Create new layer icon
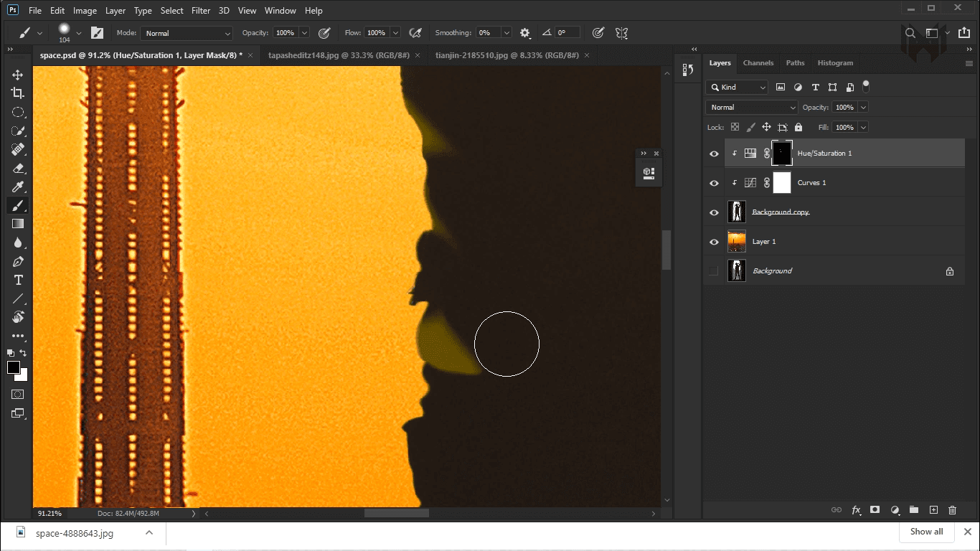The height and width of the screenshot is (551, 980). pyautogui.click(x=933, y=510)
